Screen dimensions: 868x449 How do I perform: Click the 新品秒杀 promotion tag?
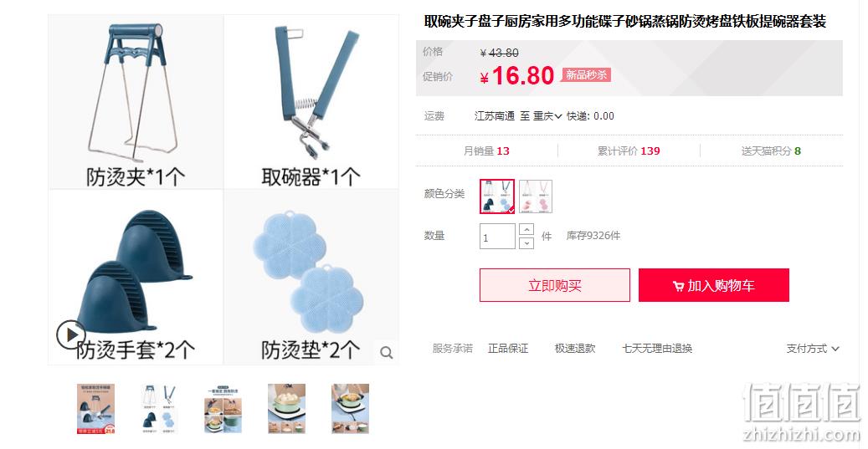586,74
